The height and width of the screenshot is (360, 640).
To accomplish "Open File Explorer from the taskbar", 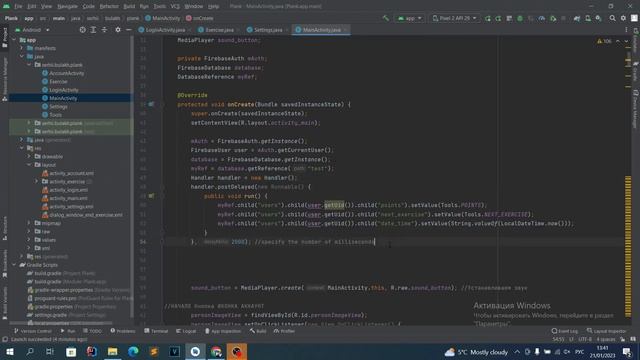I will click(x=113, y=352).
